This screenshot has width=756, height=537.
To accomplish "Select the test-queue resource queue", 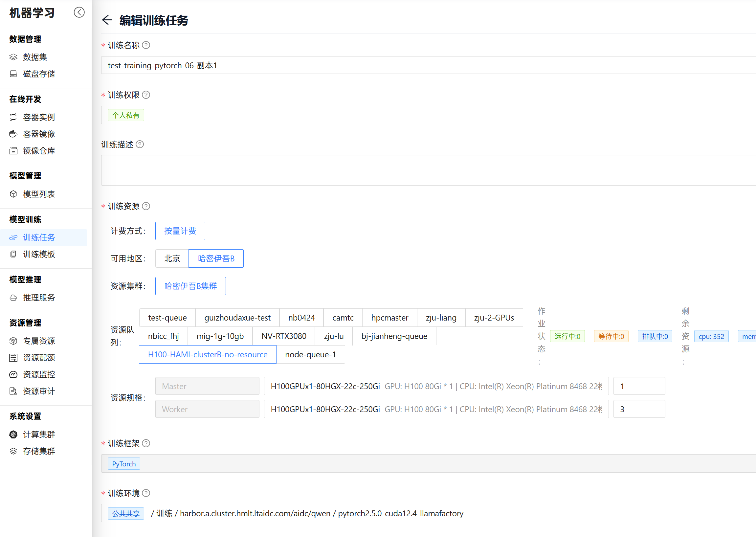I will click(x=167, y=318).
